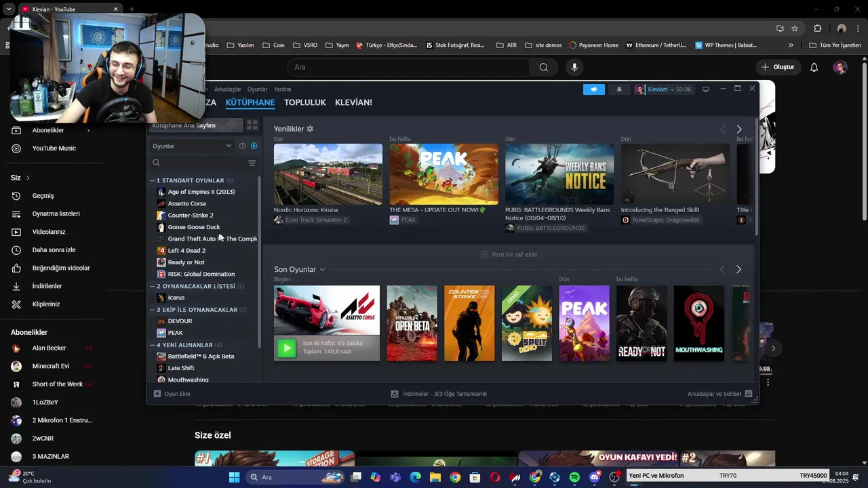The image size is (868, 488).
Task: Show more bookmarks with the overflow chevron
Action: [x=791, y=45]
